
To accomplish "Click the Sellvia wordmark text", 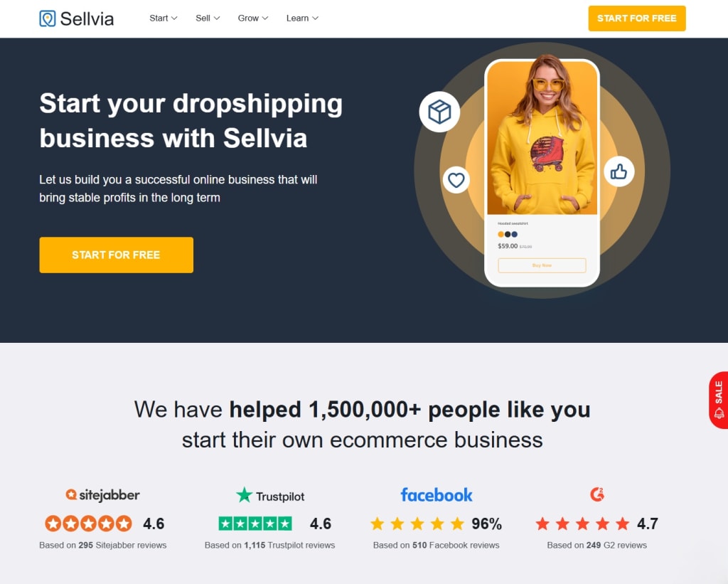I will [87, 19].
